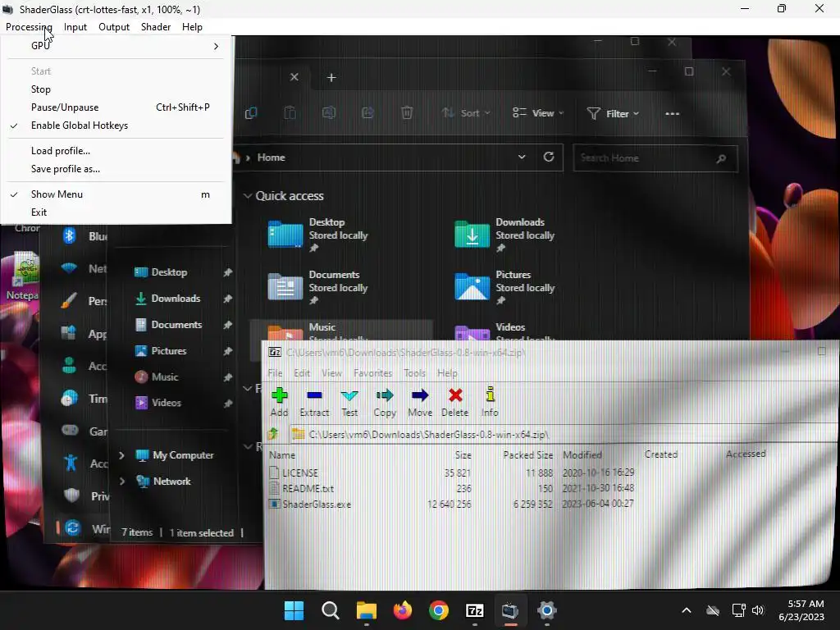Switch to 7-Zip taskbar icon
The image size is (840, 630).
point(475,610)
